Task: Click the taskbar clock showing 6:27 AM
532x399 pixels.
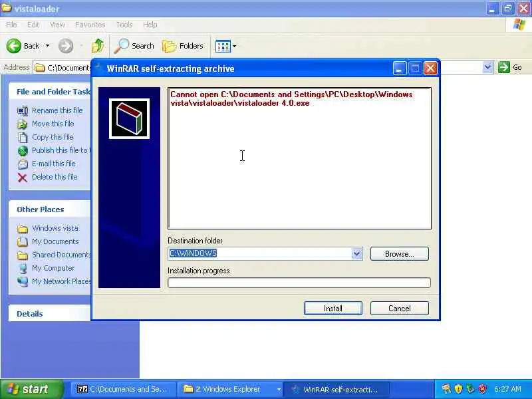Action: coord(507,389)
